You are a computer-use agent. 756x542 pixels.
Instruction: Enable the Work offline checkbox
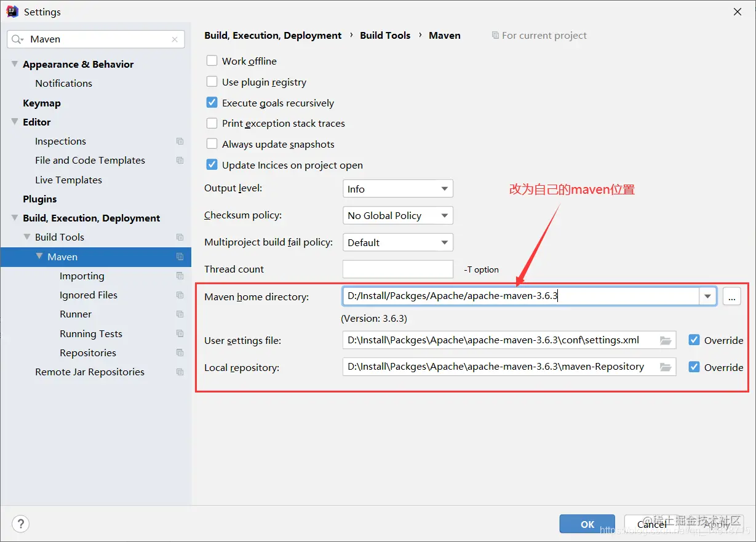(212, 61)
